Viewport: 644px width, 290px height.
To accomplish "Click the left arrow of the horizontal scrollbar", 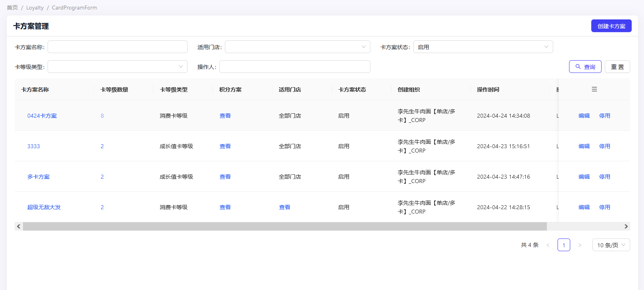I will click(19, 227).
